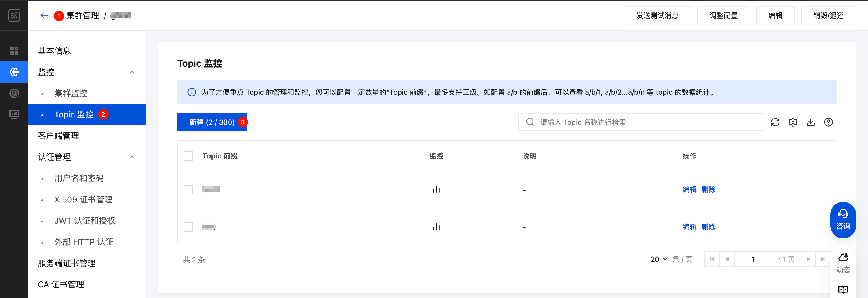The width and height of the screenshot is (868, 298).
Task: Open the dashboard grid icon in sidebar
Action: click(x=14, y=51)
